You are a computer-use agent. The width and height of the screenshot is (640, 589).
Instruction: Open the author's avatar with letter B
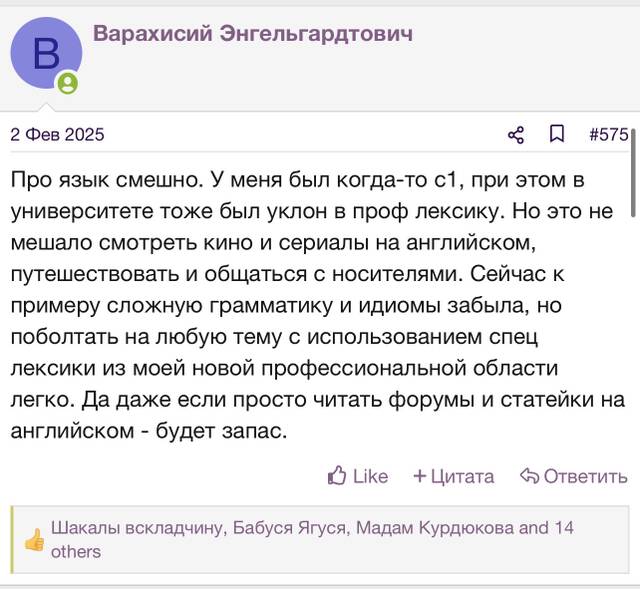pos(46,53)
